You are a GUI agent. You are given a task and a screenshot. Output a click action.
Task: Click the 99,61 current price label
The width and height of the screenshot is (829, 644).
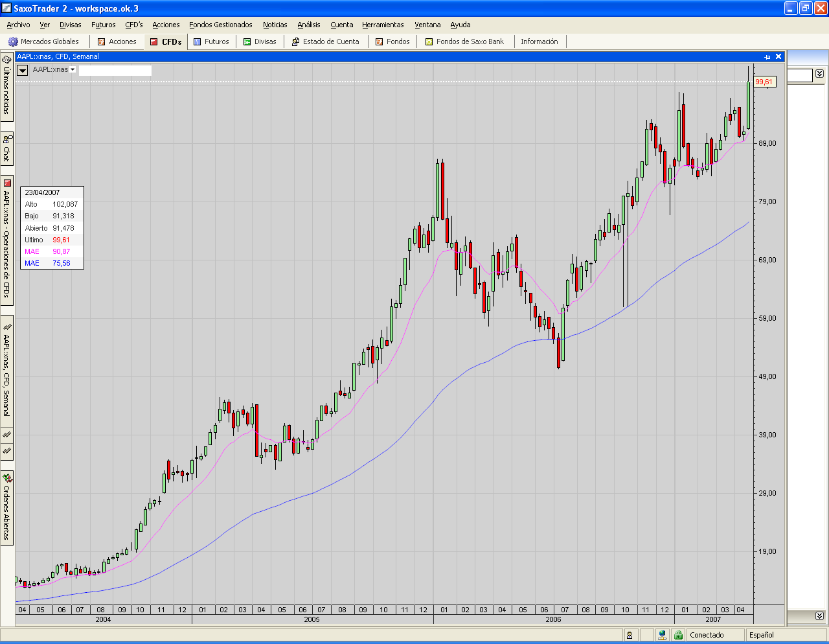click(764, 82)
